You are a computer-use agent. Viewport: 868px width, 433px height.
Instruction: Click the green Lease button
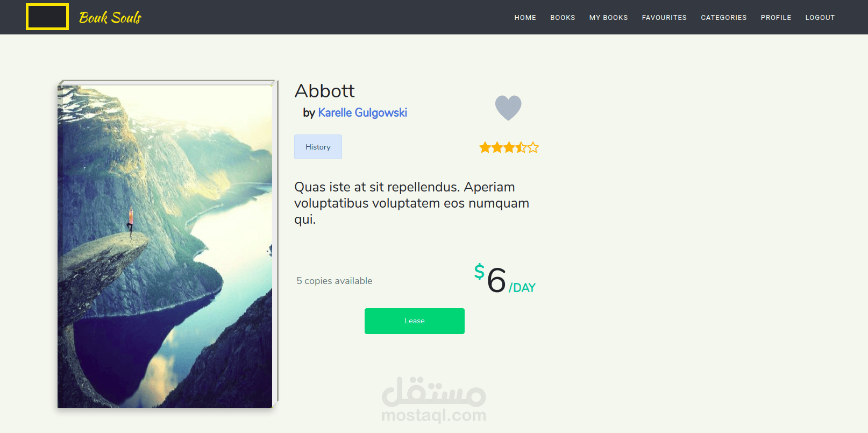pyautogui.click(x=415, y=321)
